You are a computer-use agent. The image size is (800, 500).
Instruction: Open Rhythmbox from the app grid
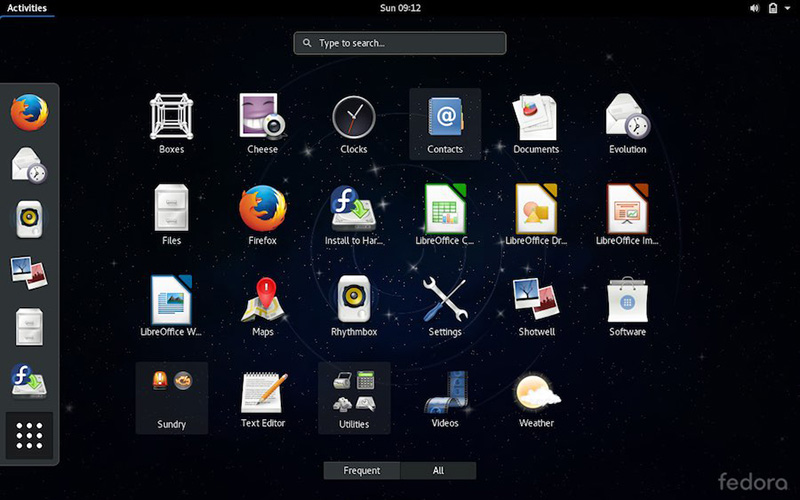click(x=354, y=306)
